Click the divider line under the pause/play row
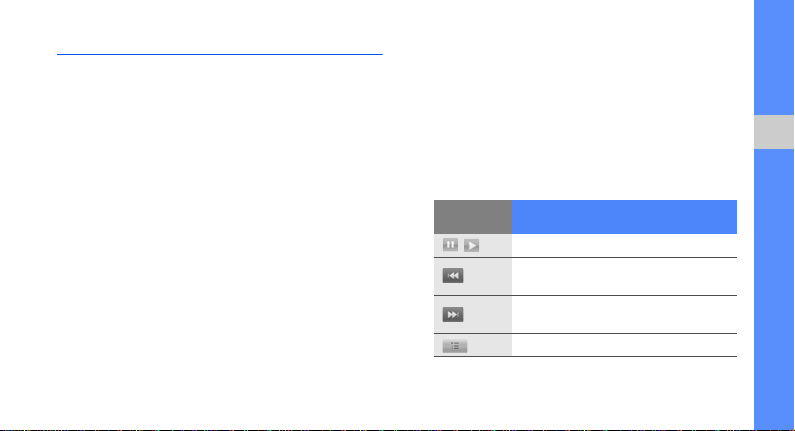This screenshot has width=795, height=431. (585, 258)
